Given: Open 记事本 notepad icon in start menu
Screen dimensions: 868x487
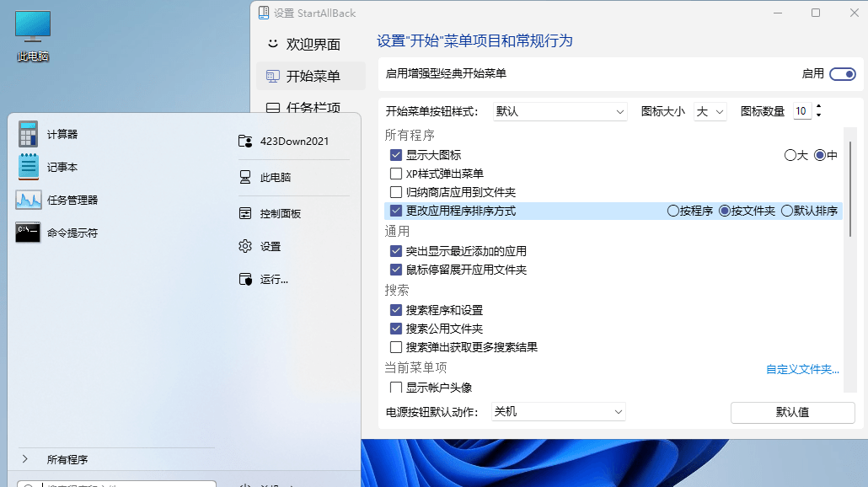Looking at the screenshot, I should [29, 167].
